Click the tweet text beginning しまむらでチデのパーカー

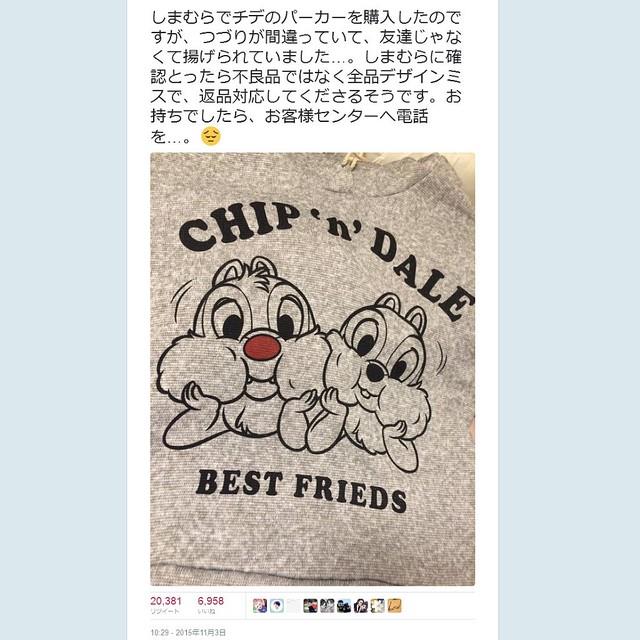306,77
